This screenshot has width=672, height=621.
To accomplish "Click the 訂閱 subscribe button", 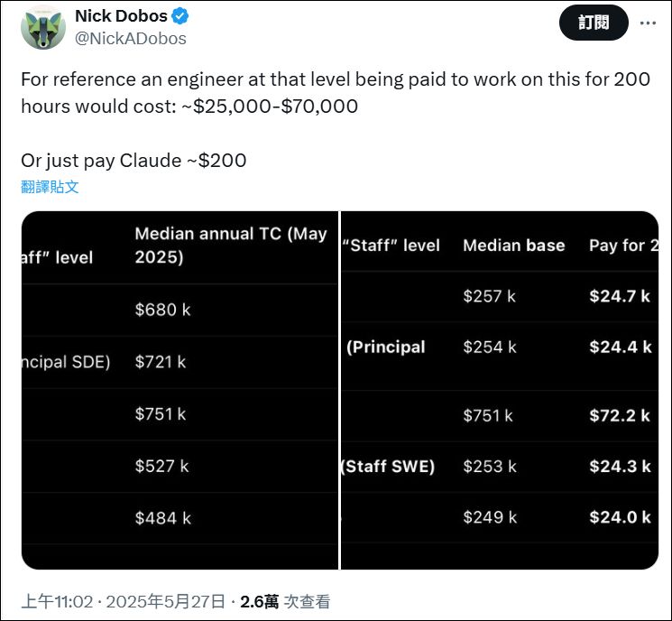I will [594, 23].
